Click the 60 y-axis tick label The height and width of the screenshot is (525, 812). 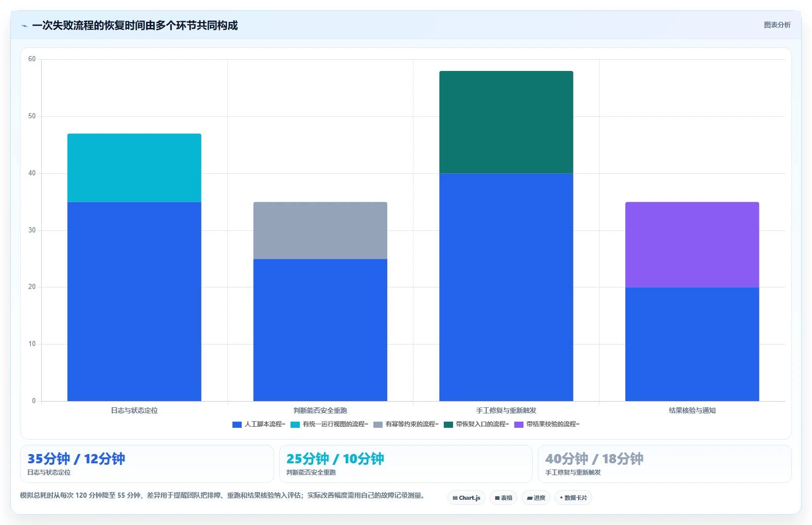click(x=32, y=59)
